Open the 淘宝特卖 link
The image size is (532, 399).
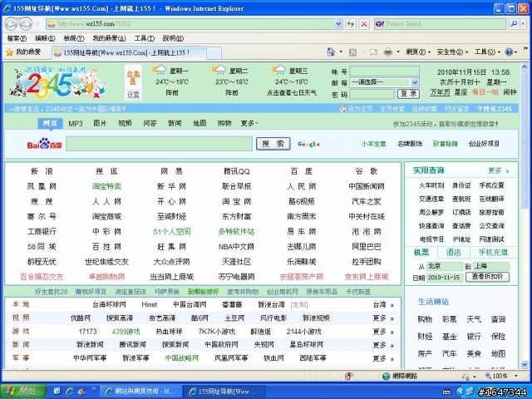(106, 186)
